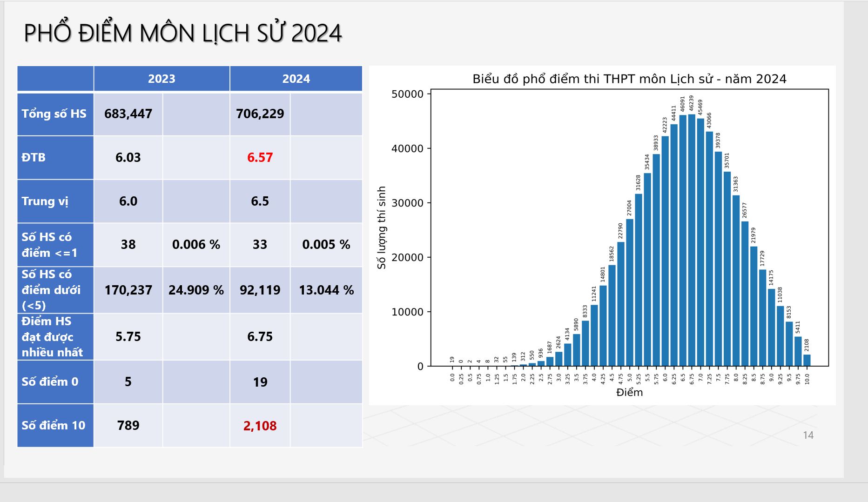Click the bar labeled 8153
Image resolution: width=868 pixels, height=502 pixels.
pos(789,344)
